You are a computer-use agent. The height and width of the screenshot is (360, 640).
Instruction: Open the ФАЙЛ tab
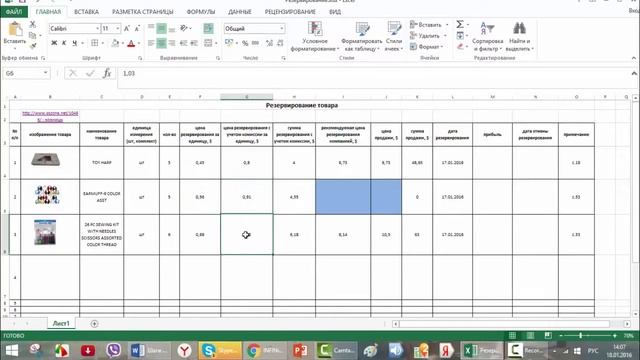14,12
